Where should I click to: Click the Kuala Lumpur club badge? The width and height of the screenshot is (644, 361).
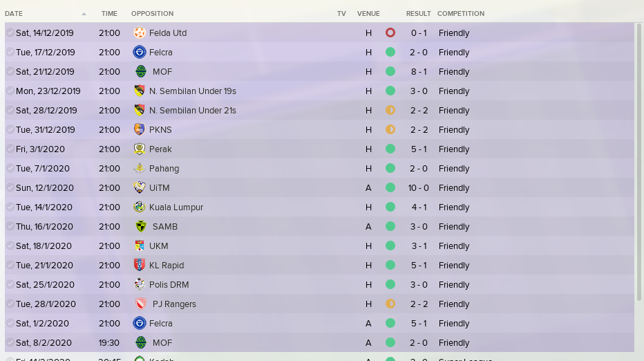(140, 207)
